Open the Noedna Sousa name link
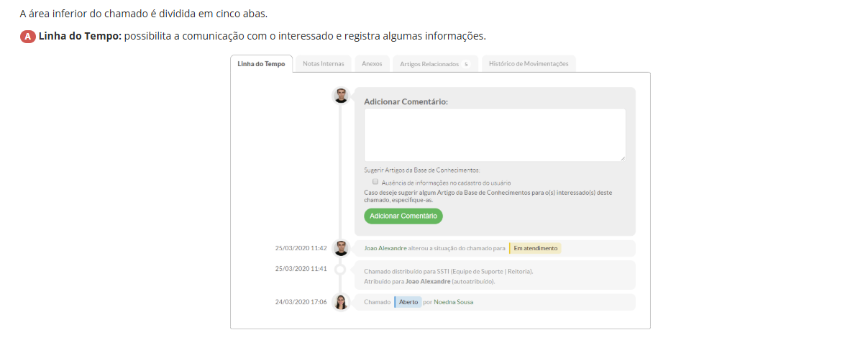The height and width of the screenshot is (353, 868). tap(453, 302)
